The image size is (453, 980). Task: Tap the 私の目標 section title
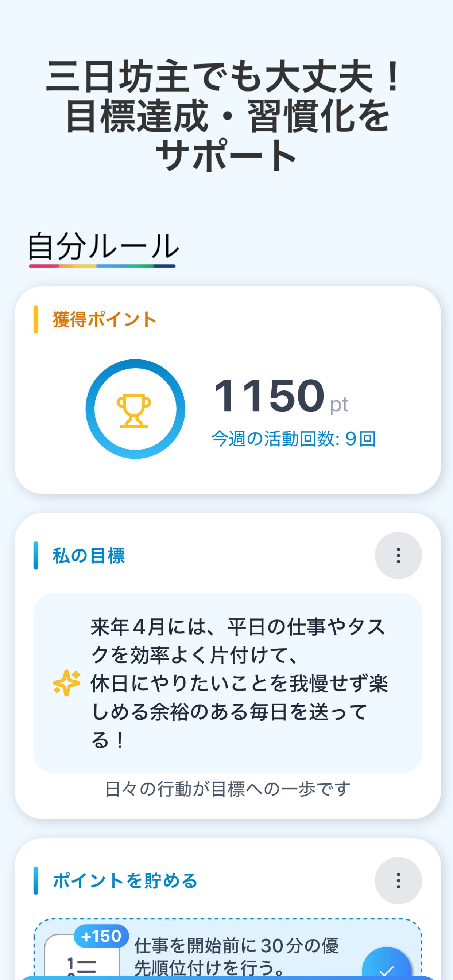coord(89,555)
